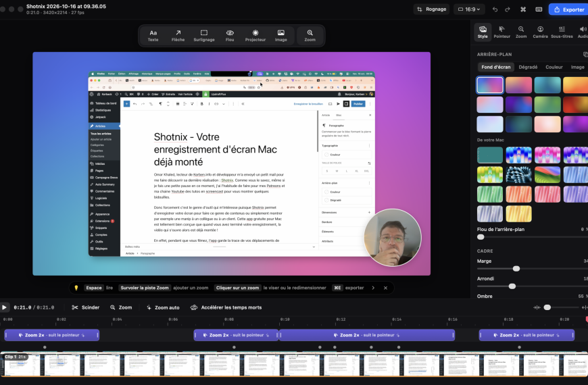
Task: Click the Scinder split button
Action: tap(86, 307)
